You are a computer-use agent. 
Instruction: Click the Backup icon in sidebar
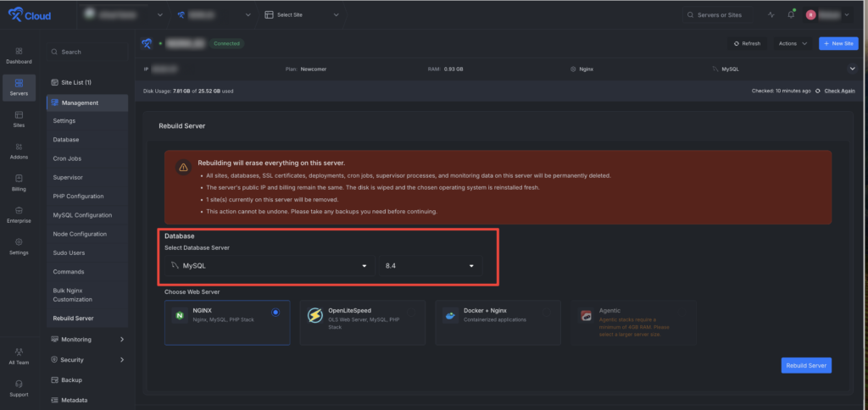point(54,380)
